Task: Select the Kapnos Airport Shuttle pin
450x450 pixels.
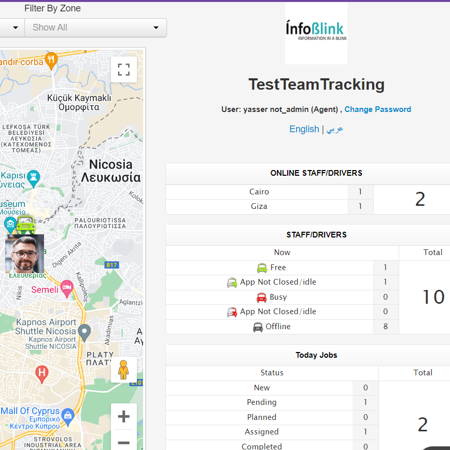Action: (84, 333)
